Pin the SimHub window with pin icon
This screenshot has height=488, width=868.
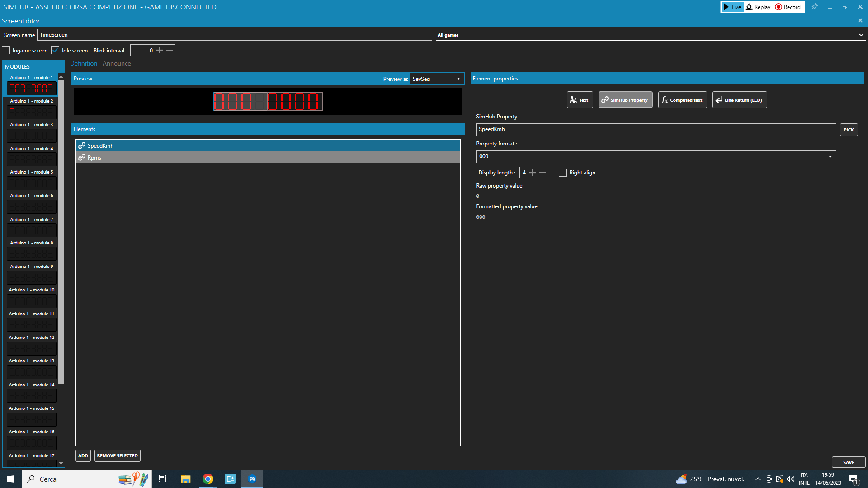(814, 7)
